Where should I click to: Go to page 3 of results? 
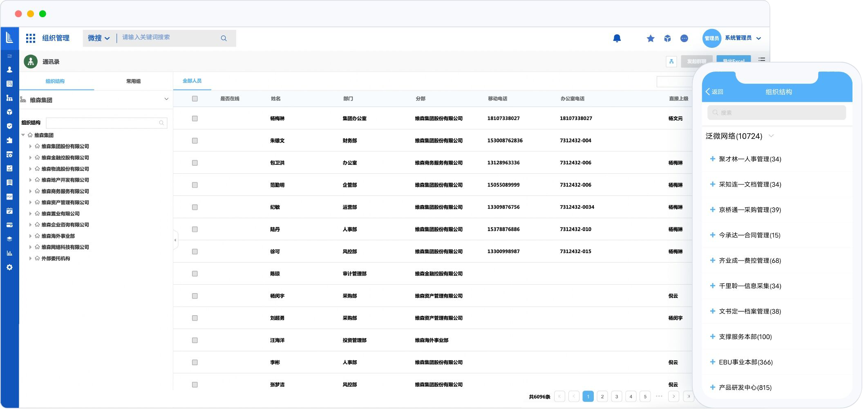click(616, 396)
